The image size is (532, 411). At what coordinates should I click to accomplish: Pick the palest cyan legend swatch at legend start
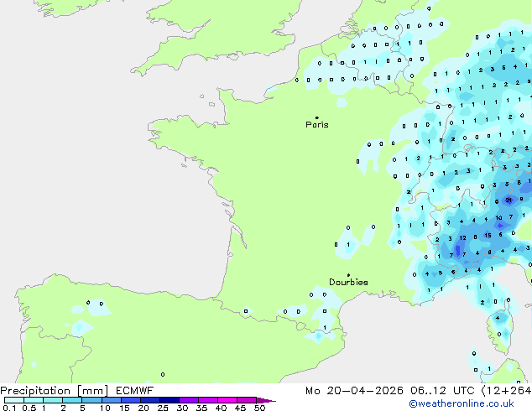click(14, 400)
